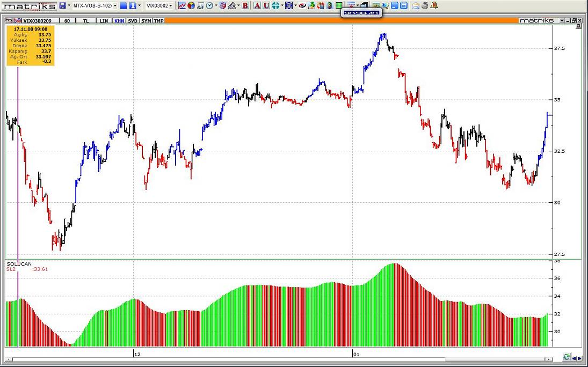Toggle the KHN option in chart header
The image size is (588, 367).
click(119, 20)
